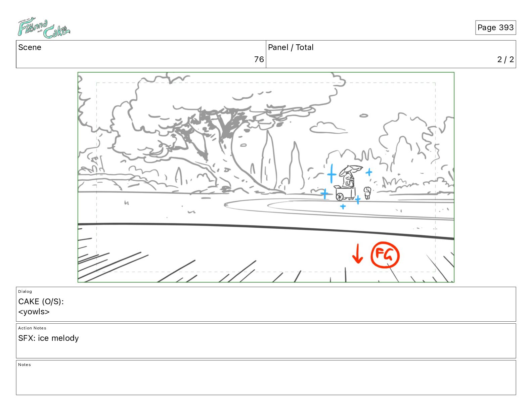The height and width of the screenshot is (411, 532).
Task: Click the 2 / 2 panel count
Action: (x=505, y=59)
